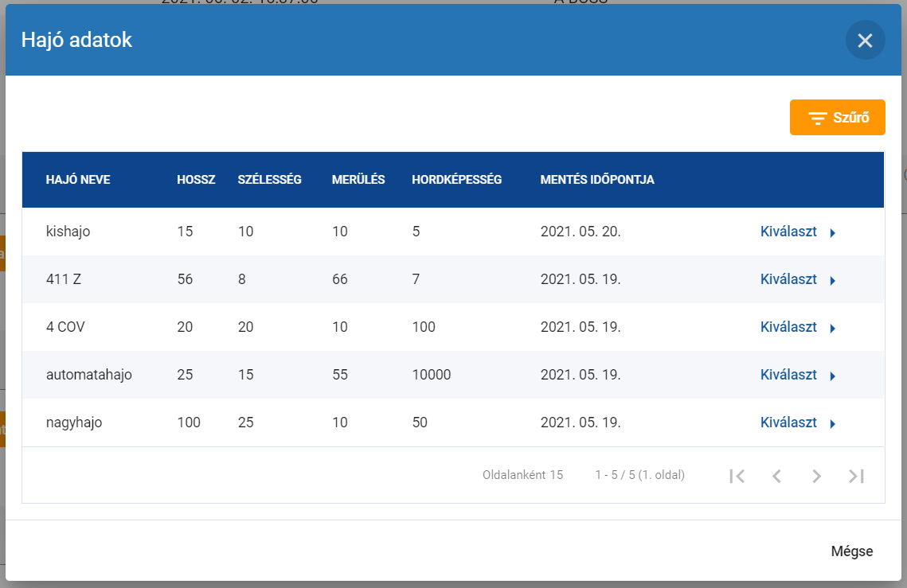Close the Hajó adatok dialog
Image resolution: width=907 pixels, height=588 pixels.
[865, 41]
